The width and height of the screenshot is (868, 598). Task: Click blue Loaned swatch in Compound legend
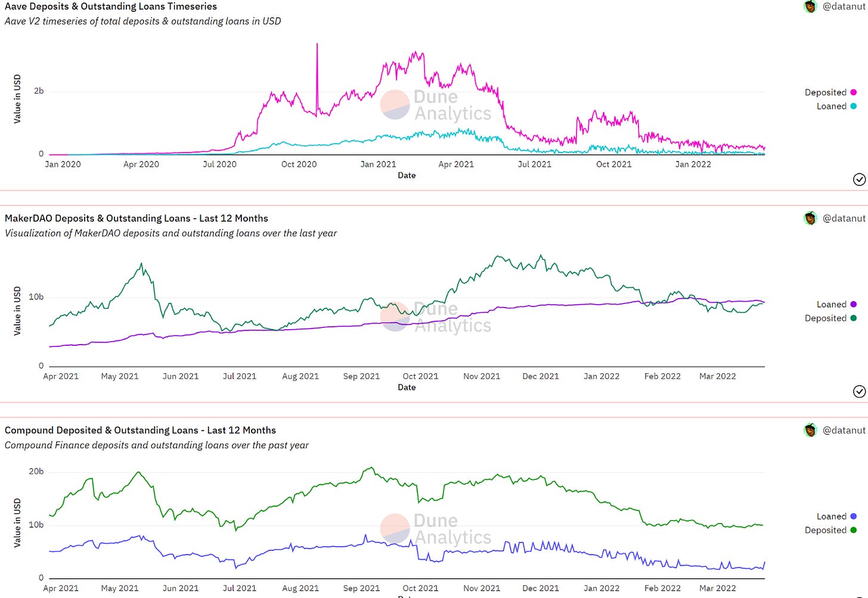pos(853,516)
